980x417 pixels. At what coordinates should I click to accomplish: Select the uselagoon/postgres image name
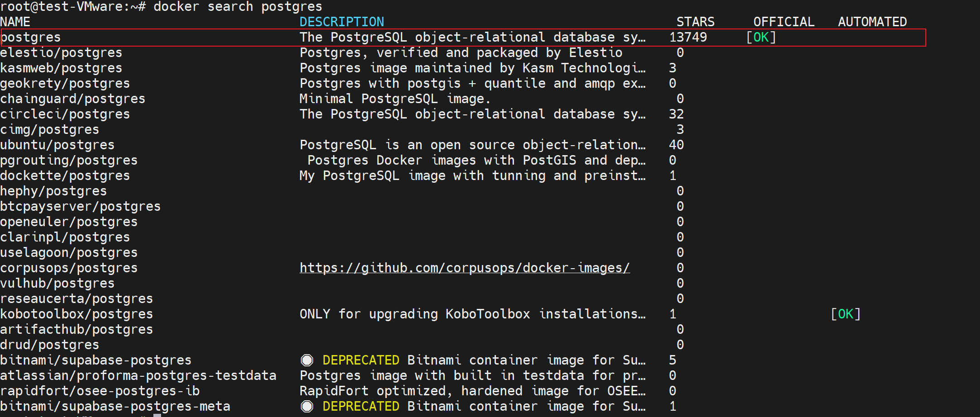coord(69,252)
